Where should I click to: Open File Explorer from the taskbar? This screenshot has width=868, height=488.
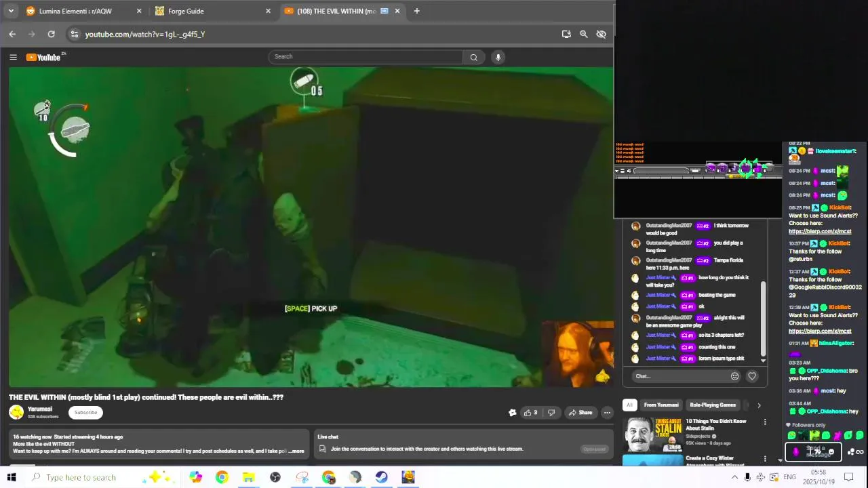click(x=248, y=477)
